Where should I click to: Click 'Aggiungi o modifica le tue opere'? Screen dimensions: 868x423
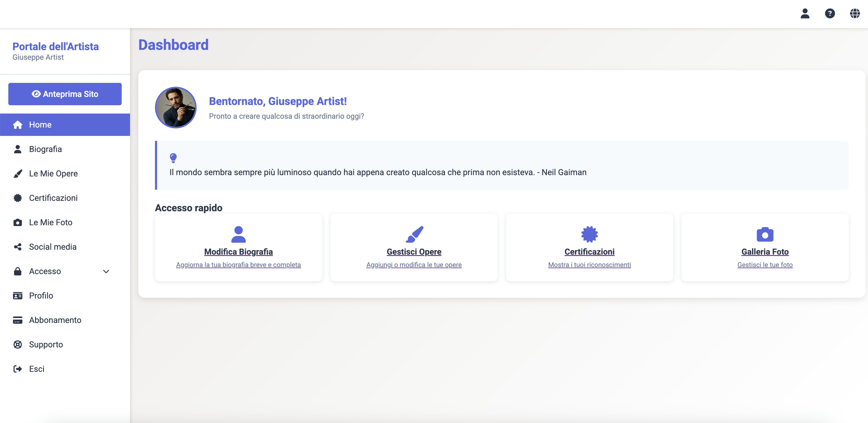414,265
